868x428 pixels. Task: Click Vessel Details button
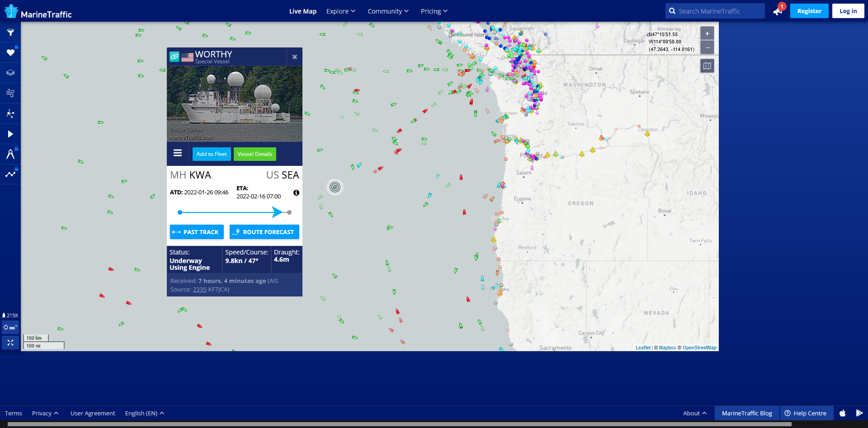point(255,154)
